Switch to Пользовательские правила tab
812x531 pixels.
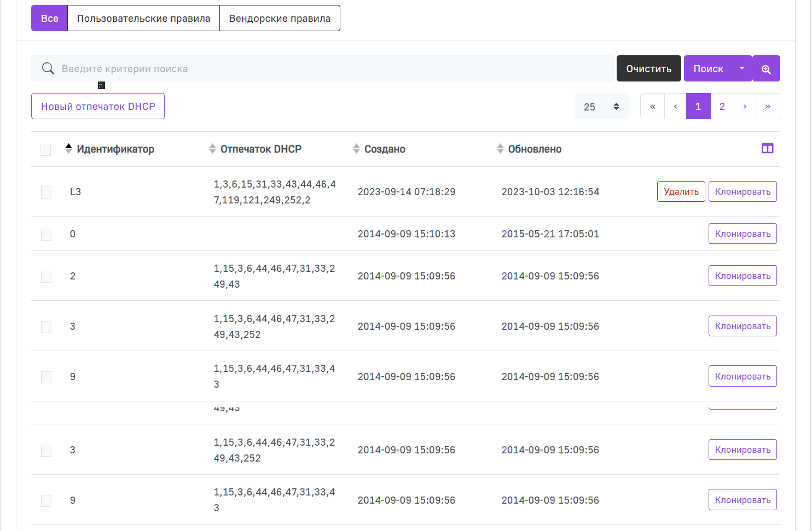[x=143, y=19]
